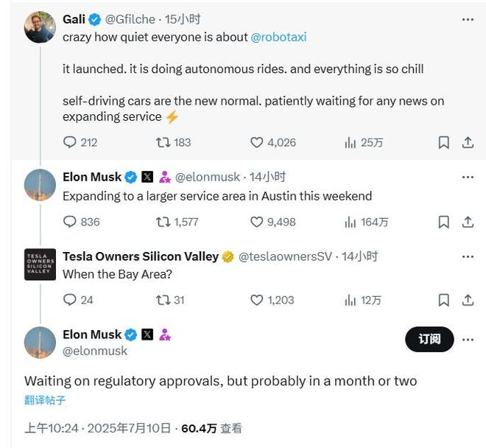Open more options beside the 订阅 button
Image resolution: width=486 pixels, height=448 pixels.
(468, 339)
